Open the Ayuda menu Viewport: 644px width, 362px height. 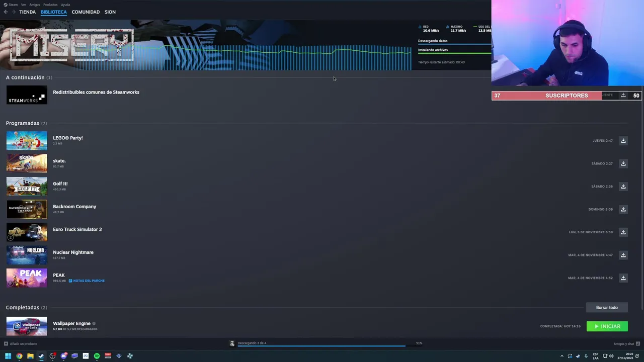pos(65,5)
